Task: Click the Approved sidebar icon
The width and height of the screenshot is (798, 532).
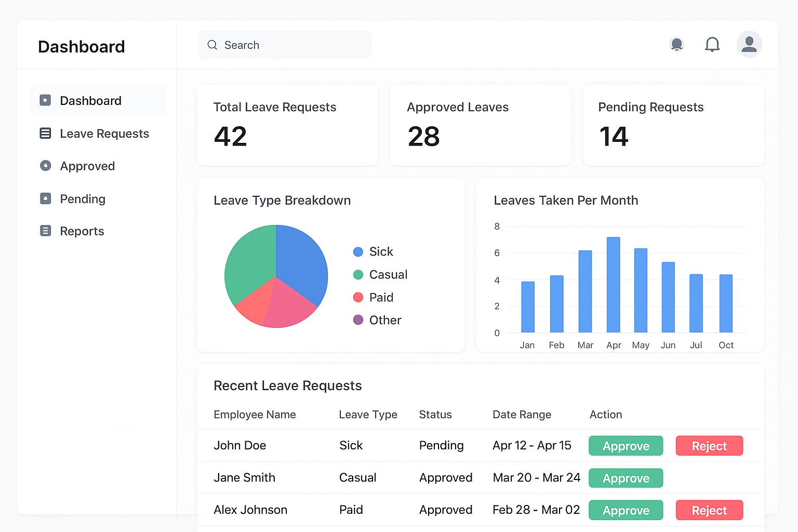Action: point(46,166)
